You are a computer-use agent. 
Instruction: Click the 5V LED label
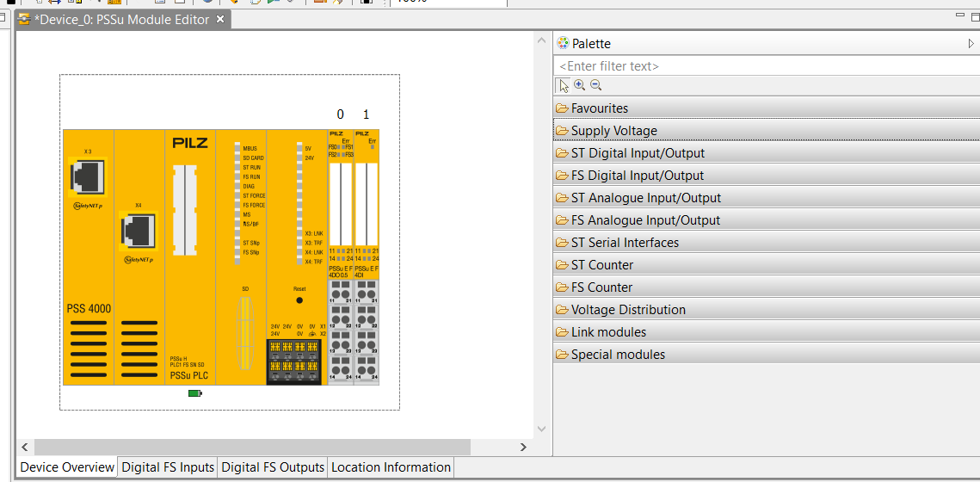[x=307, y=149]
